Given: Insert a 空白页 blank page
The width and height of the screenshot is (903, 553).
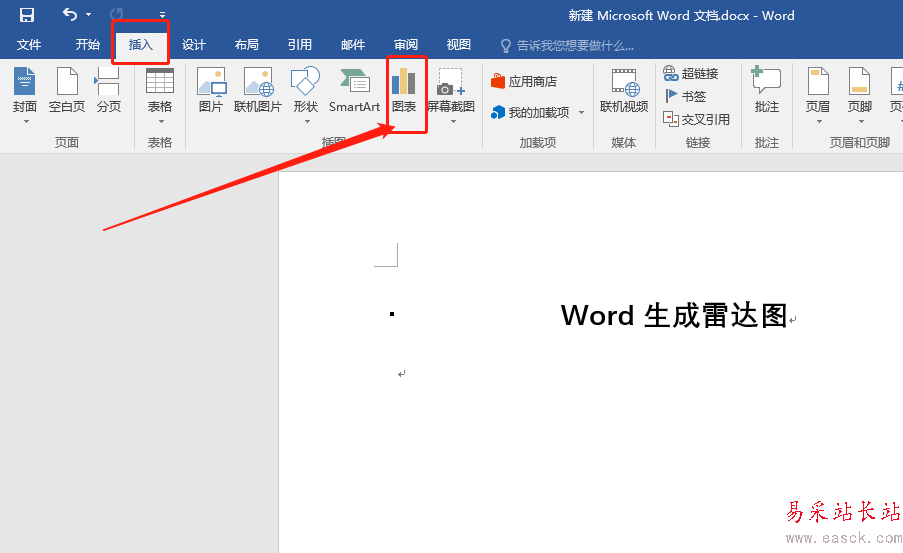Looking at the screenshot, I should pyautogui.click(x=67, y=90).
